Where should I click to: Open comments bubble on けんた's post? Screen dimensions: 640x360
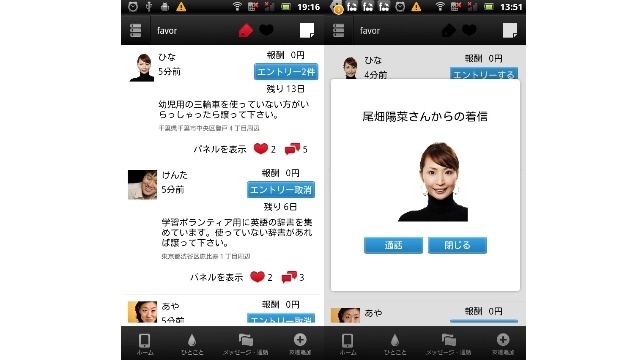289,277
